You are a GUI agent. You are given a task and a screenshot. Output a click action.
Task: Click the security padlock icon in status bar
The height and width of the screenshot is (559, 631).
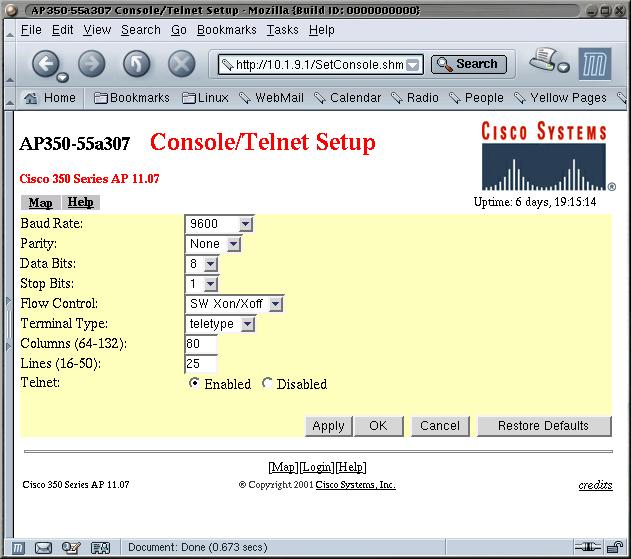[x=615, y=547]
